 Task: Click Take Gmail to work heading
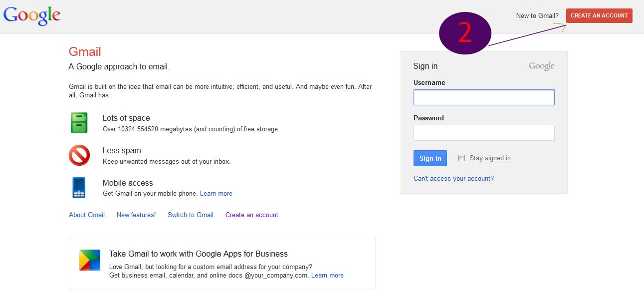199,254
